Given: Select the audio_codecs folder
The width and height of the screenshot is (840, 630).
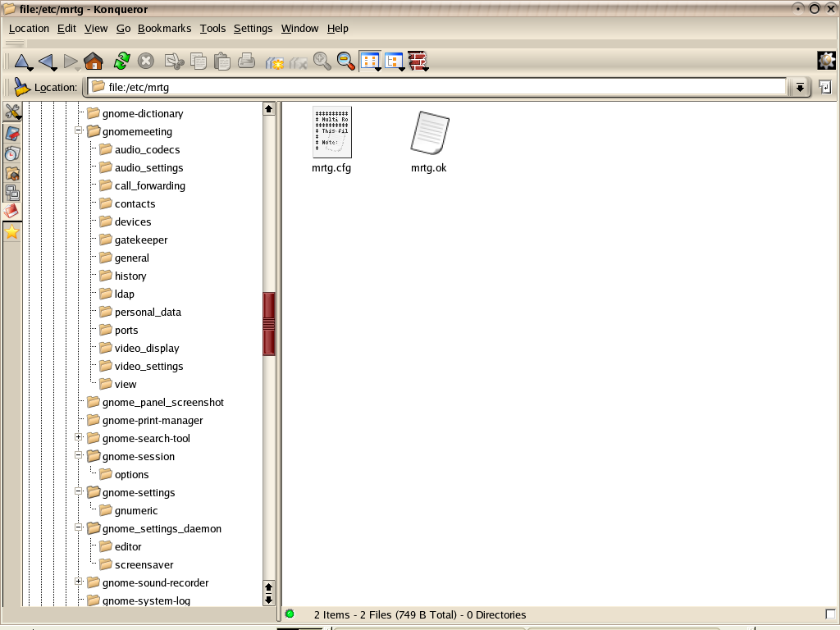Looking at the screenshot, I should point(141,149).
